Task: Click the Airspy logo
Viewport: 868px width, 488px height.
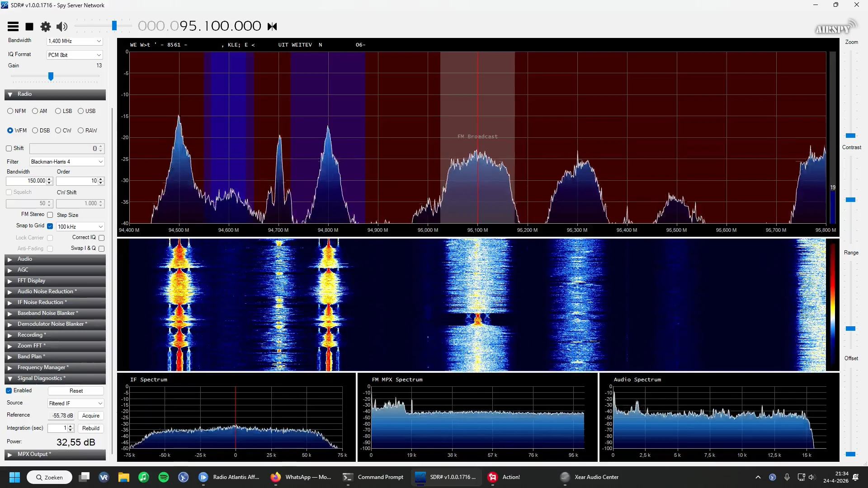Action: point(835,28)
